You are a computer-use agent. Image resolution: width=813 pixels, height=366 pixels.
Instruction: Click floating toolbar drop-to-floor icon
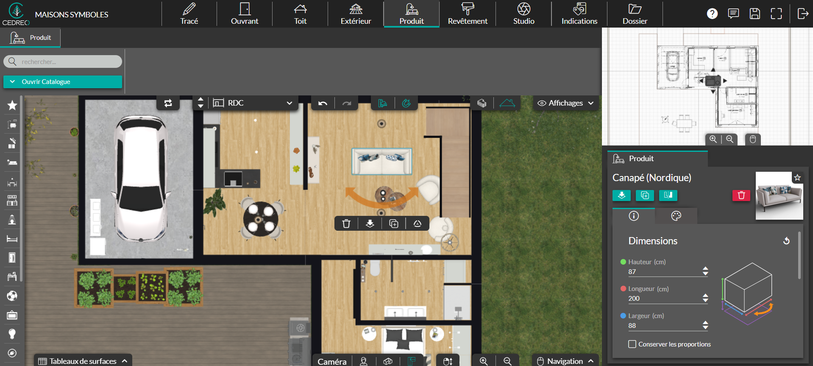click(x=370, y=223)
